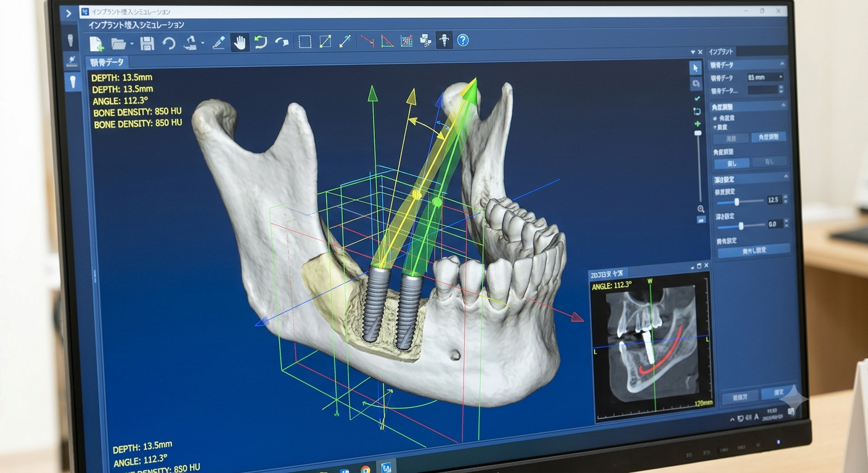Screen dimensions: 868x473
Task: Select the first radio option under 角度調整
Action: tap(715, 118)
